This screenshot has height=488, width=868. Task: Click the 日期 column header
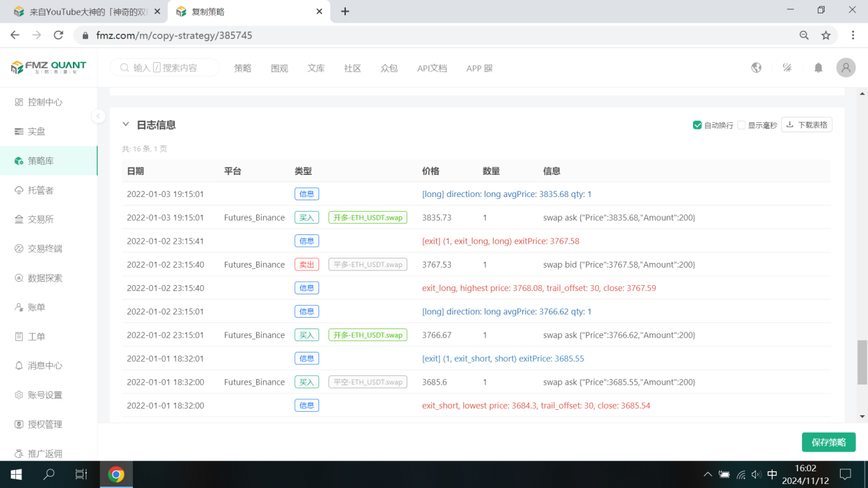coord(136,172)
